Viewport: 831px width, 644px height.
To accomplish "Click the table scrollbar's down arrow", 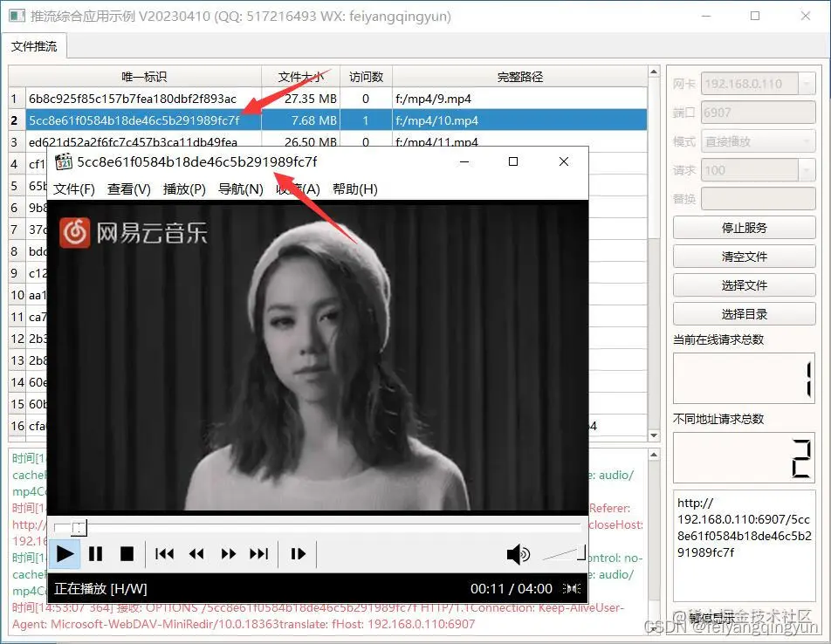I will click(654, 435).
